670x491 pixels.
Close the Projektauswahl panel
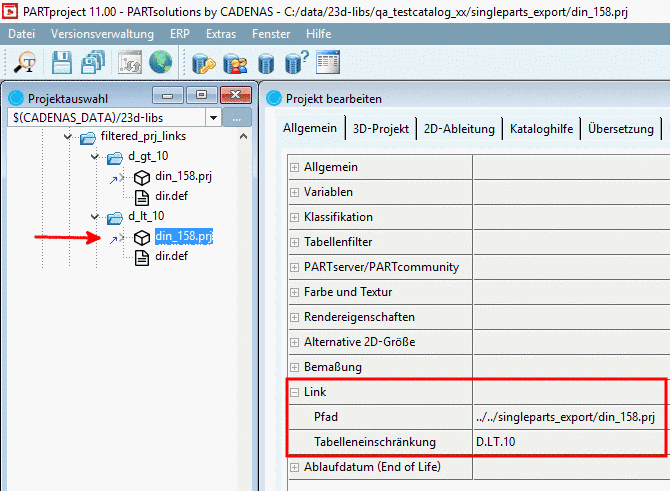235,95
